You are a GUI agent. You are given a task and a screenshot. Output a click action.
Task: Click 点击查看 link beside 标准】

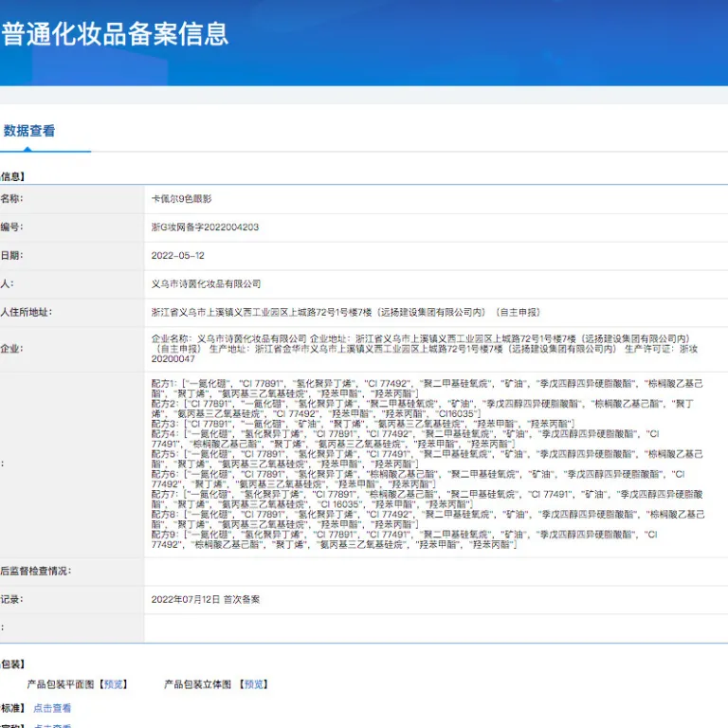[x=52, y=708]
